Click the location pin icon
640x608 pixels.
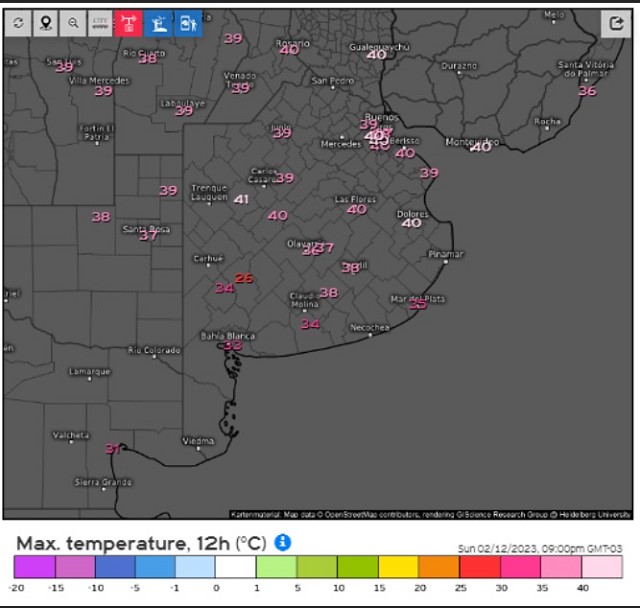coord(45,23)
